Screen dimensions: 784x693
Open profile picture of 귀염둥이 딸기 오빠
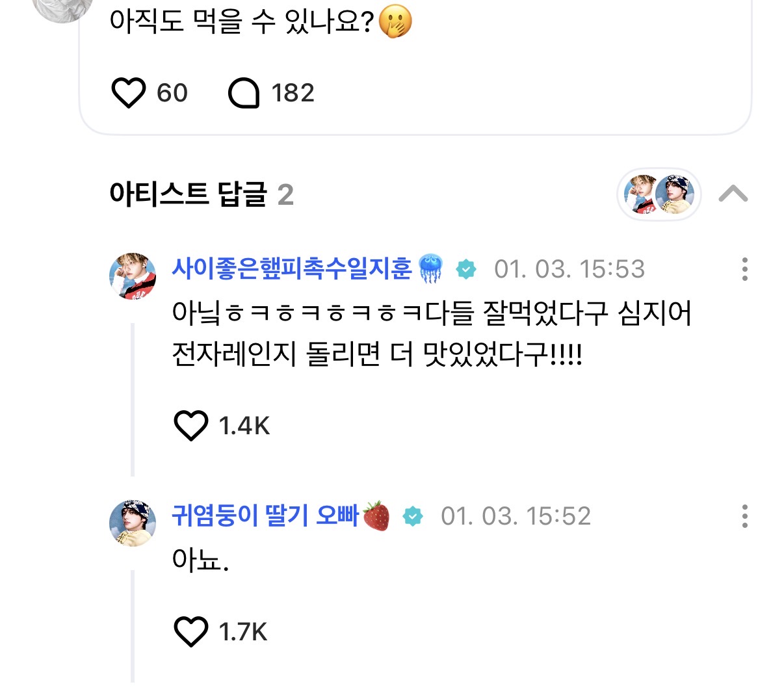(x=133, y=523)
